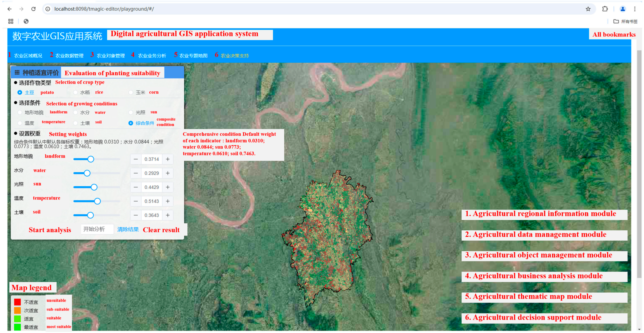The width and height of the screenshot is (644, 333).
Task: Select the 水稻 rice crop radio button
Action: click(x=75, y=92)
